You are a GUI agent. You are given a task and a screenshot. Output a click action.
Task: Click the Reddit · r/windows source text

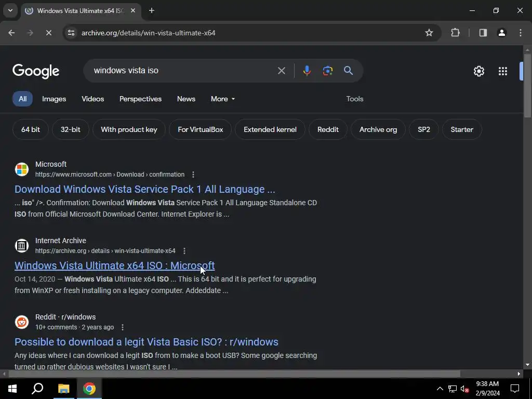tap(65, 317)
